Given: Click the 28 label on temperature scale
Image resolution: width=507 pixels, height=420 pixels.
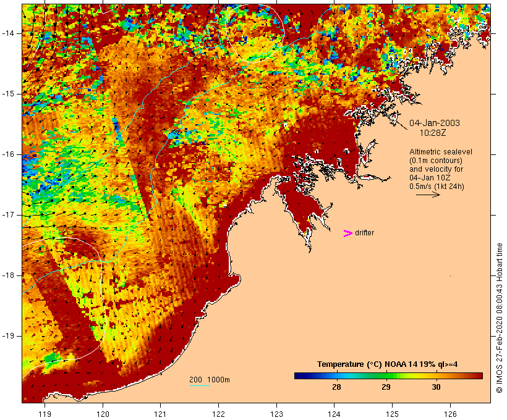Looking at the screenshot, I should click(x=336, y=387).
